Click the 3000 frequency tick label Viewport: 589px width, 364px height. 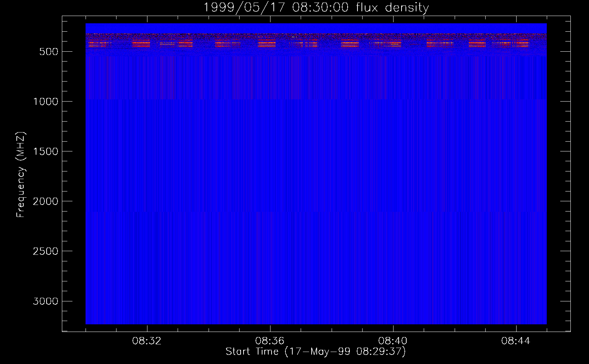[x=46, y=301]
